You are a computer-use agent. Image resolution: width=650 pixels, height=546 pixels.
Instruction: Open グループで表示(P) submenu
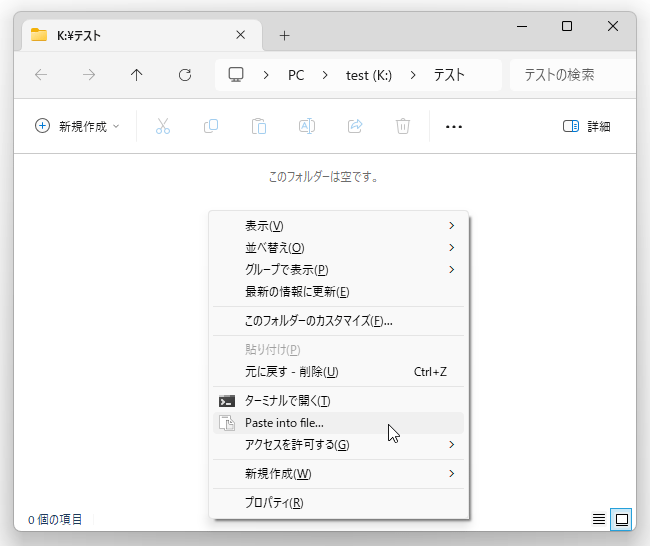tap(338, 269)
